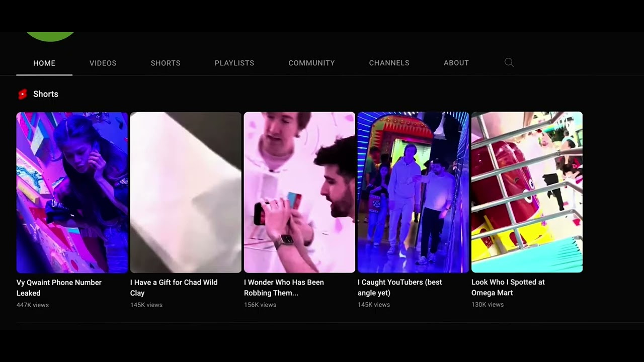Play the Who Has Been Robbing Them thumbnail
This screenshot has width=644, height=362.
[x=299, y=193]
